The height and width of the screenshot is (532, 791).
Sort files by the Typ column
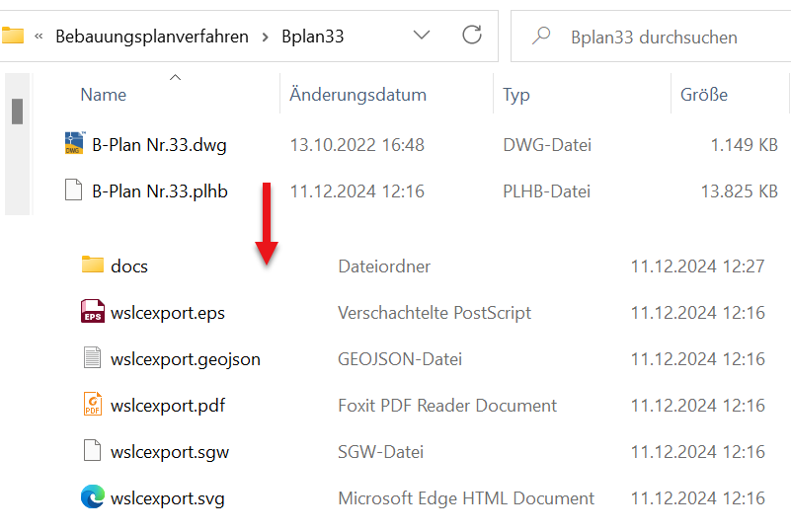pyautogui.click(x=516, y=96)
